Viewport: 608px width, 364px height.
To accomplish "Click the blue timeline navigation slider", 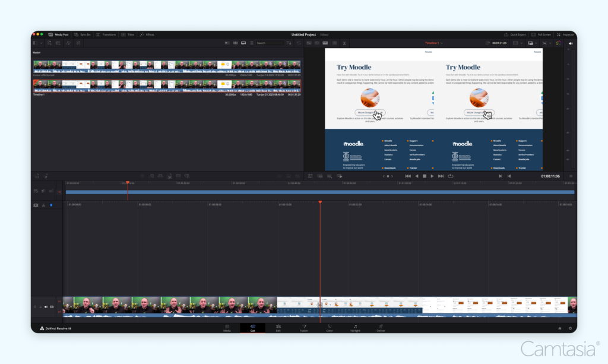I will 321,192.
